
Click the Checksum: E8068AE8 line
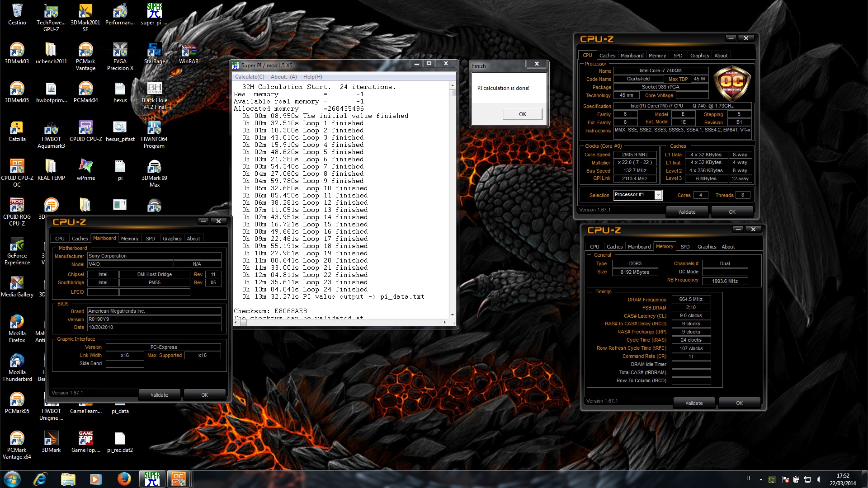point(270,311)
